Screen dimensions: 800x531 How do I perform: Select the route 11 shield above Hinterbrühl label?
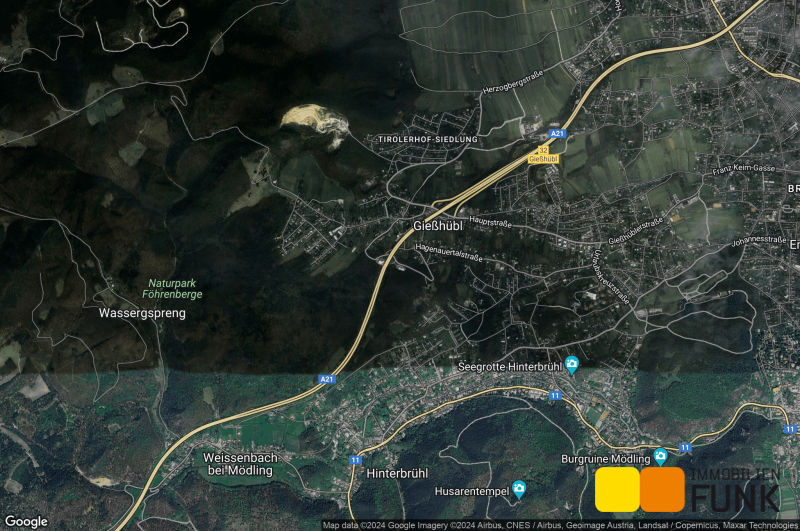coord(355,459)
